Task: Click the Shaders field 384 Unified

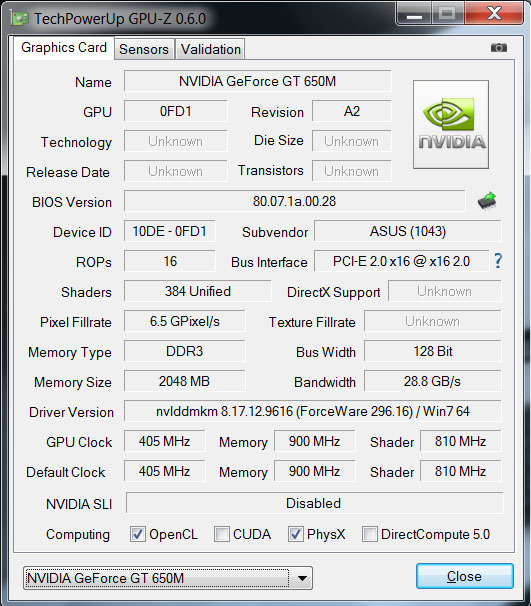Action: tap(197, 291)
